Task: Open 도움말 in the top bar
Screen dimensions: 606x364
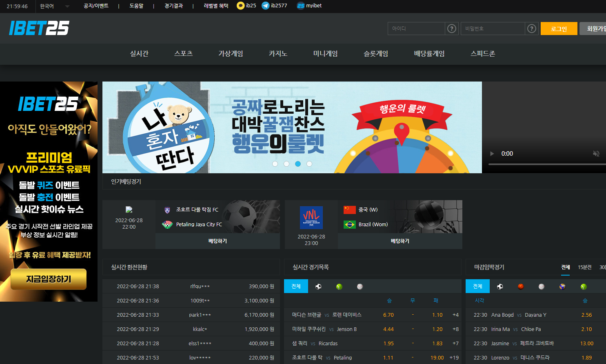Action: click(136, 6)
